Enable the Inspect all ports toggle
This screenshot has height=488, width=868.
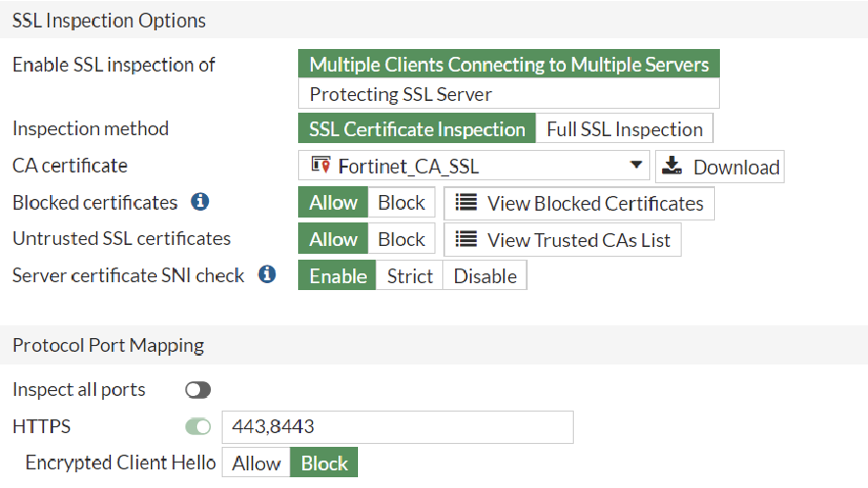coord(198,390)
